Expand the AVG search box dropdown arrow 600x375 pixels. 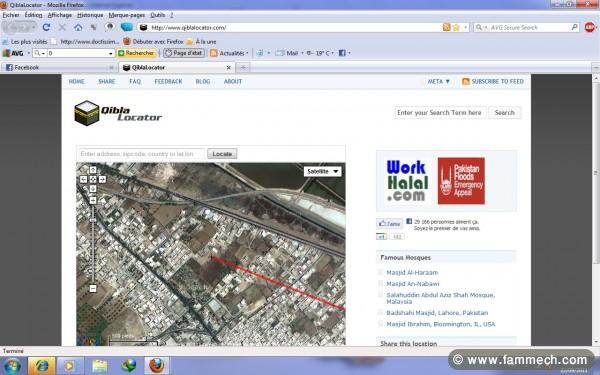(x=111, y=54)
